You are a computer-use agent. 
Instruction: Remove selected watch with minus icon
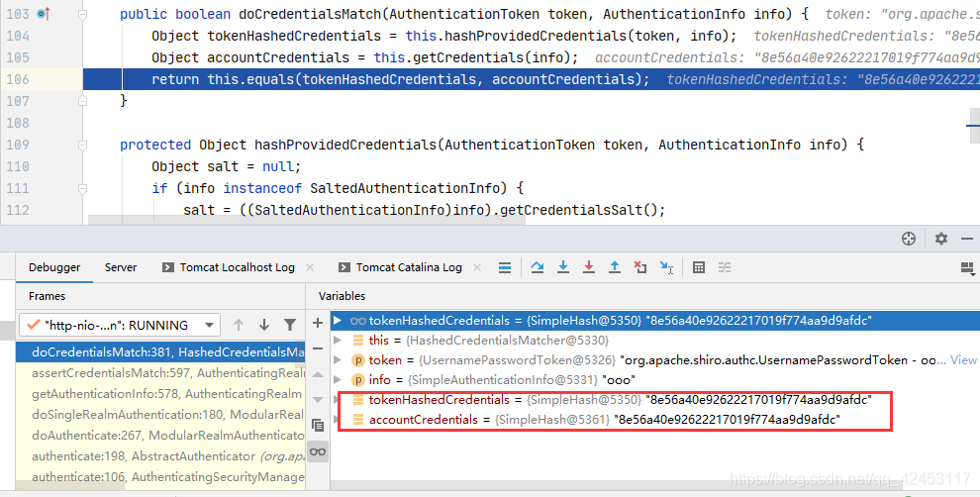(x=318, y=348)
